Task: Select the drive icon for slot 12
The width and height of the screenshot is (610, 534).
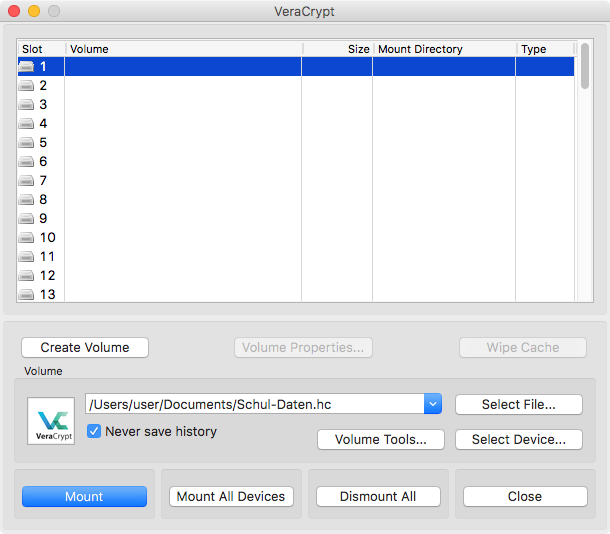Action: (26, 276)
